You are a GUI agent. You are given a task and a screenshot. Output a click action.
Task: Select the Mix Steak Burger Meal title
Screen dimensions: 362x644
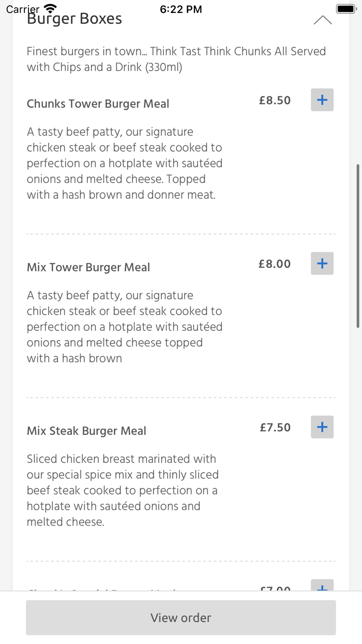pyautogui.click(x=86, y=431)
